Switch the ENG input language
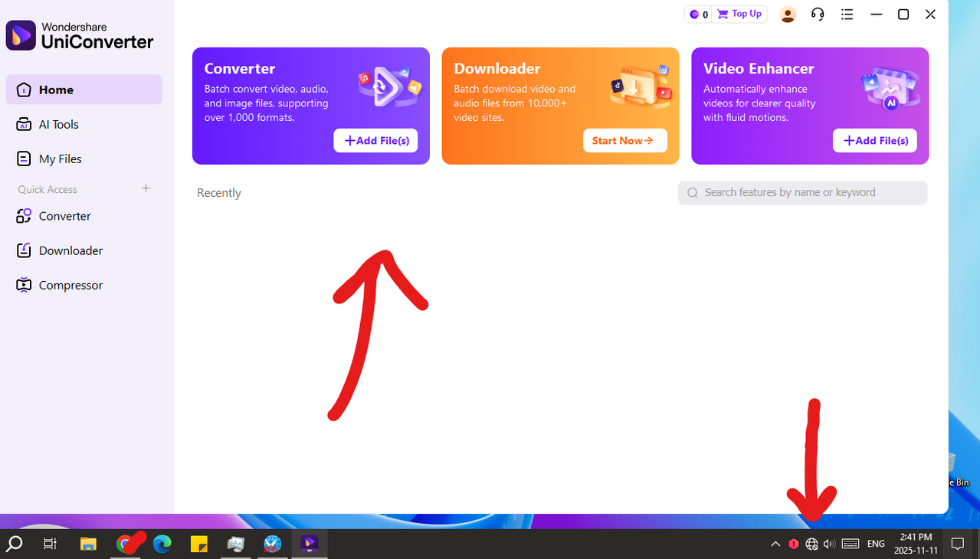The image size is (980, 559). [876, 544]
